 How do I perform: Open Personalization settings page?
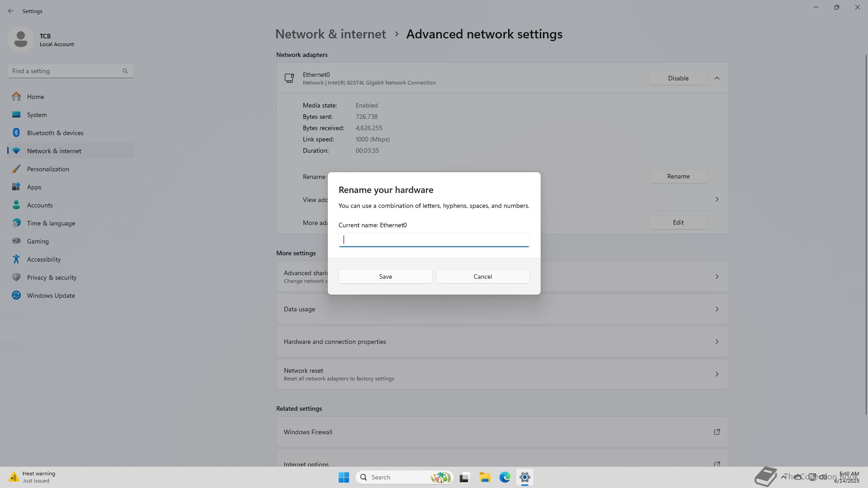[48, 169]
